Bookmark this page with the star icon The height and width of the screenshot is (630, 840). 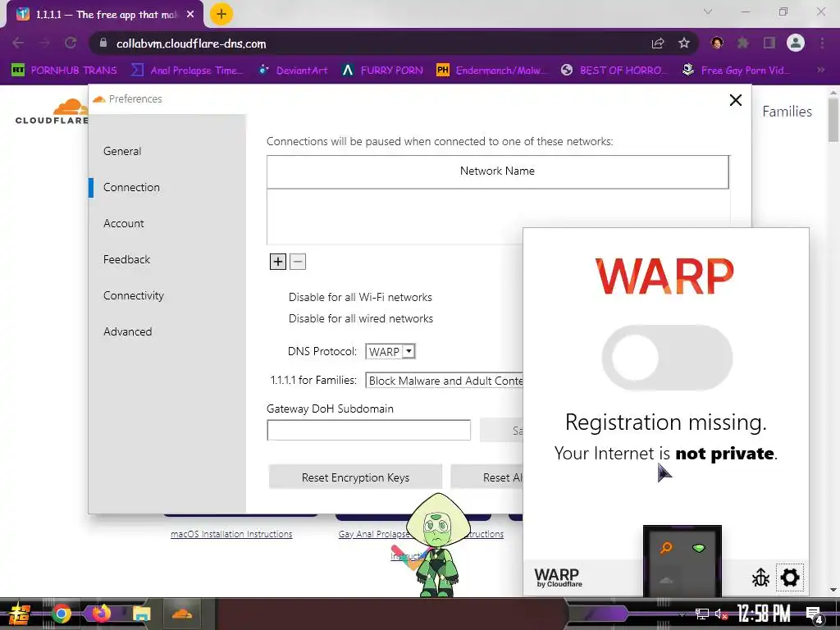point(684,43)
